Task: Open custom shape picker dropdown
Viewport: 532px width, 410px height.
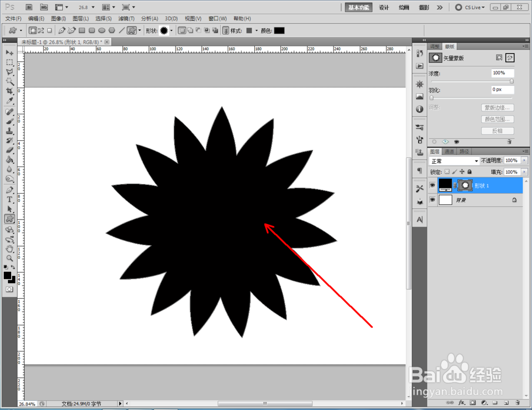Action: pos(171,30)
